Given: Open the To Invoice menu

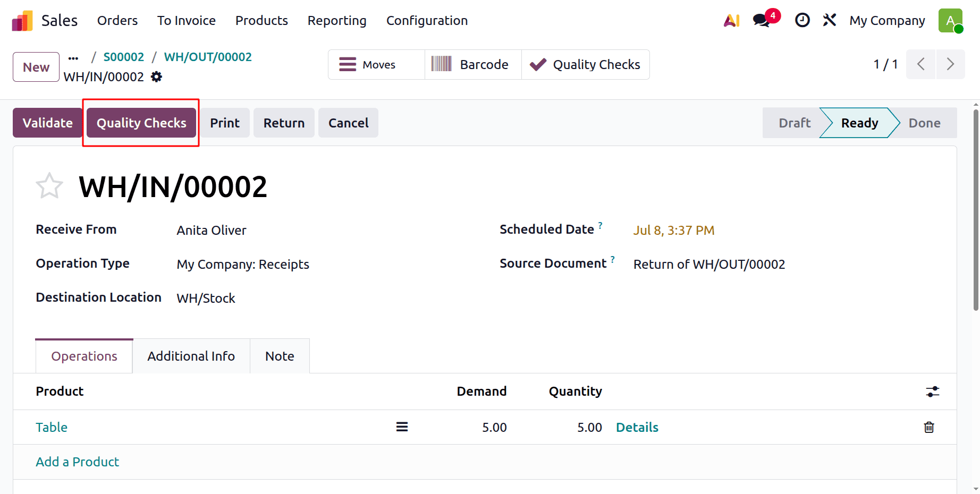Looking at the screenshot, I should pos(187,21).
